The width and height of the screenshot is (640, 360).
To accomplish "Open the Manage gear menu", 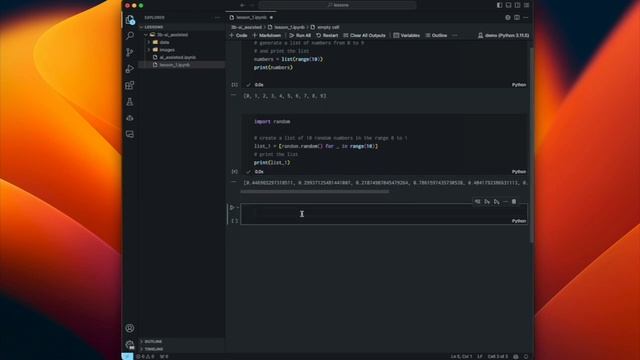I will coord(130,344).
